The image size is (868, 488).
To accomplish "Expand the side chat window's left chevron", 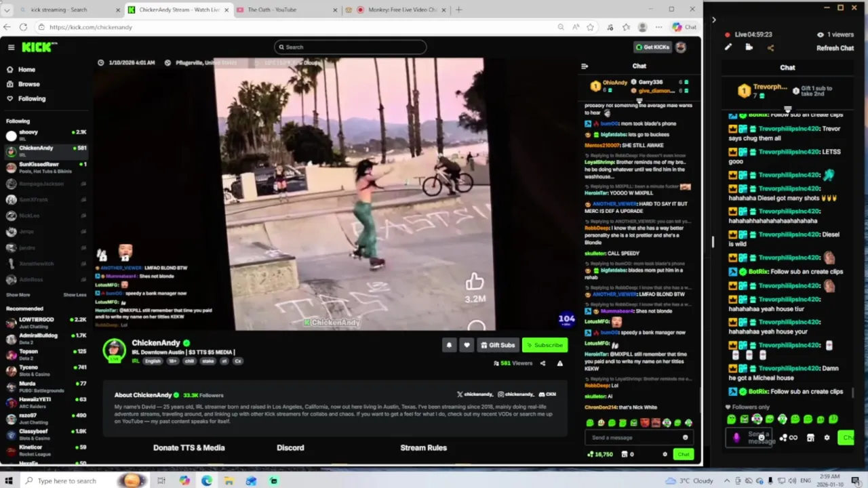I will click(x=713, y=20).
